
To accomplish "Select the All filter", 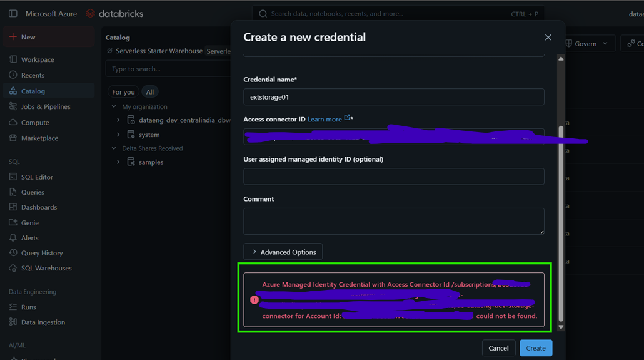I will point(150,92).
